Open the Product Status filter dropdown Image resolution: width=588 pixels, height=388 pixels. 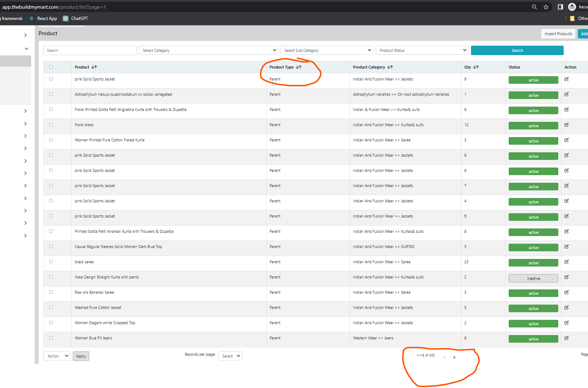click(x=422, y=50)
